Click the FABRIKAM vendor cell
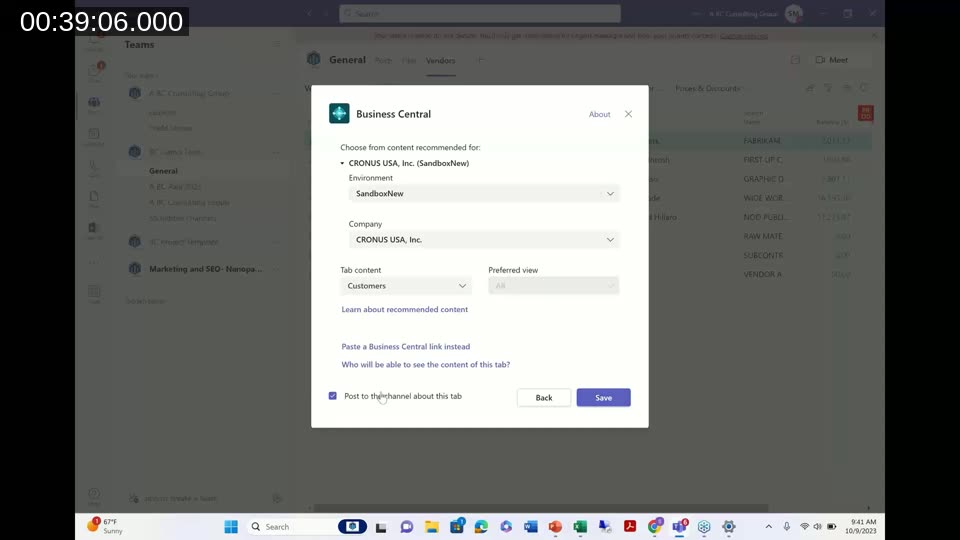 pyautogui.click(x=762, y=141)
